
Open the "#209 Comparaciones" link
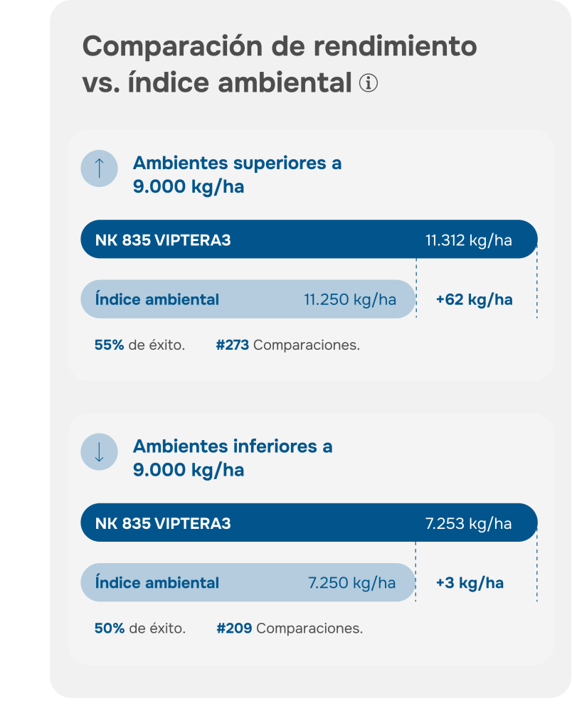tap(289, 628)
